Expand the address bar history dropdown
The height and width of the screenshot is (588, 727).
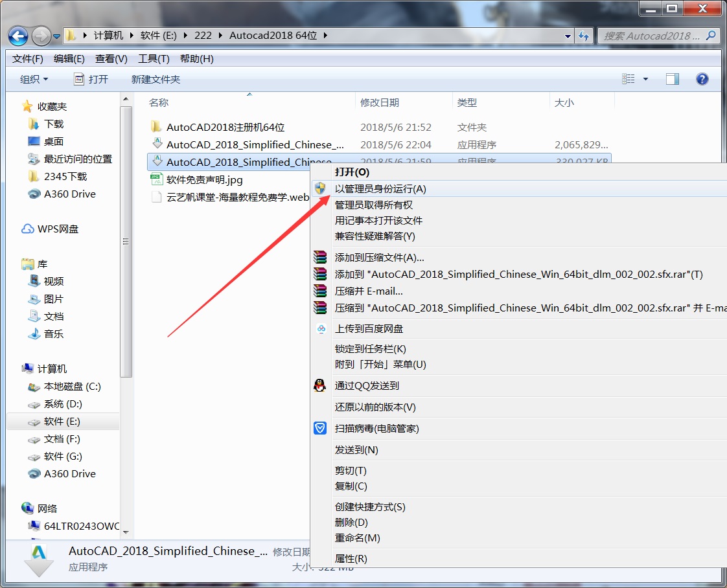568,36
